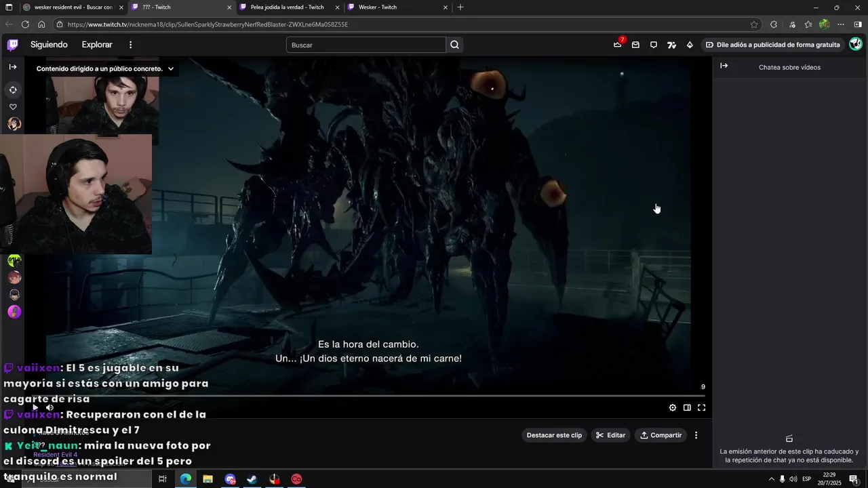The image size is (868, 488).
Task: Open the system volume control
Action: tap(793, 479)
